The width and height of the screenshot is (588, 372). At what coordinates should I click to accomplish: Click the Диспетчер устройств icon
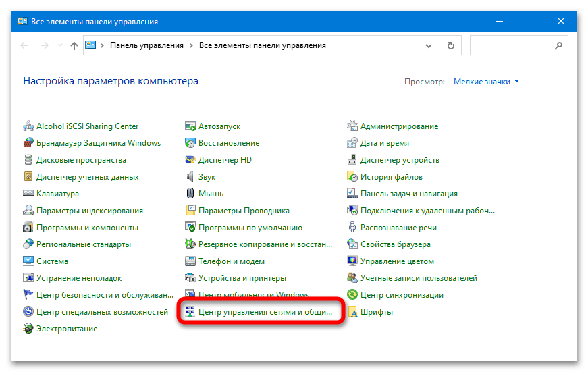pyautogui.click(x=352, y=160)
